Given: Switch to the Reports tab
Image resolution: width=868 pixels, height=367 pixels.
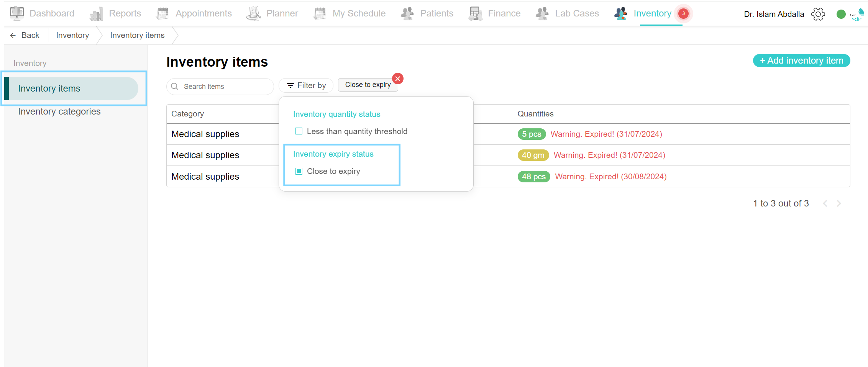Looking at the screenshot, I should tap(115, 14).
